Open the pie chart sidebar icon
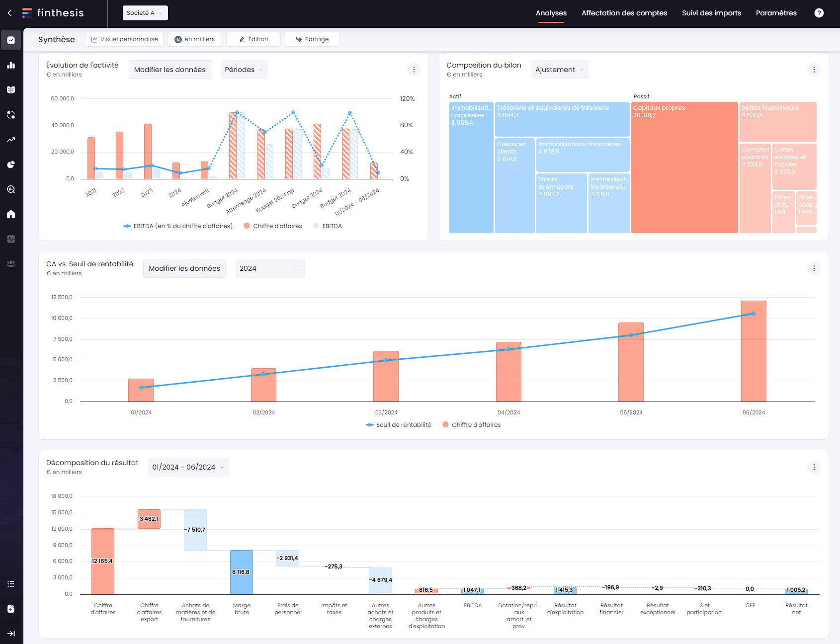This screenshot has width=840, height=644. (11, 164)
